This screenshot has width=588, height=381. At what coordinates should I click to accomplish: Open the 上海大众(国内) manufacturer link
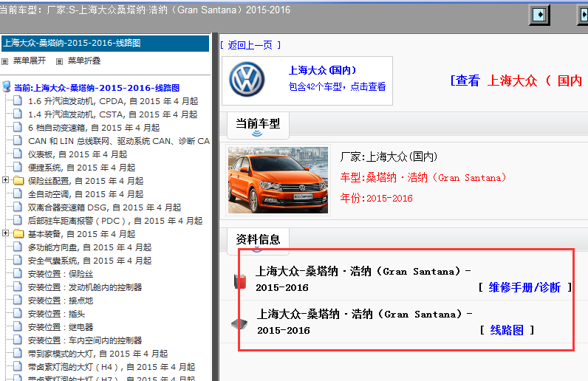[x=322, y=70]
